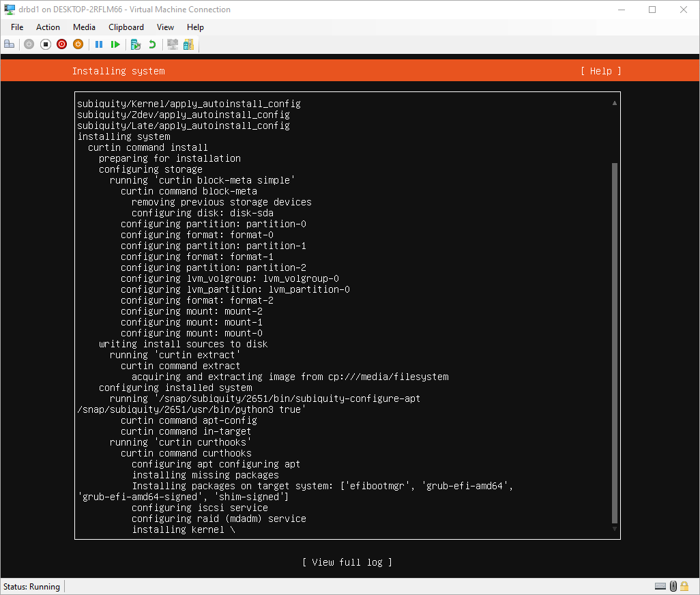700x595 pixels.
Task: Click 'configuring format: format-2' log line
Action: [x=197, y=300]
